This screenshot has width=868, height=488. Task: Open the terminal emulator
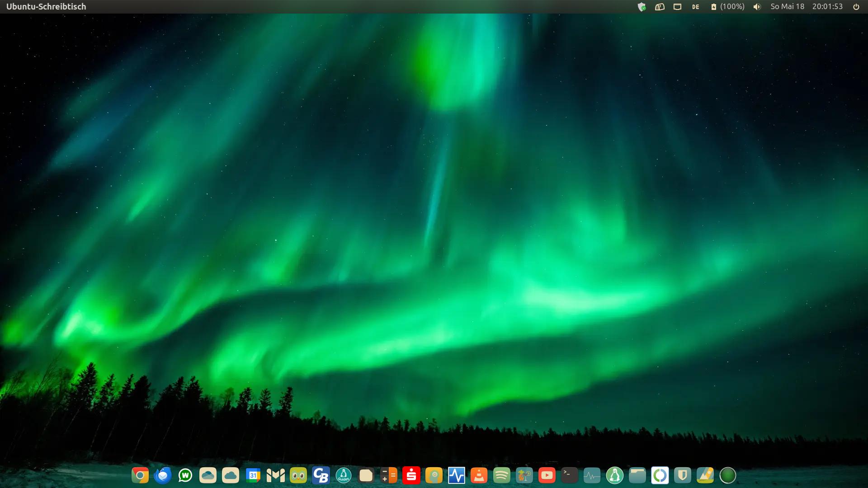pos(570,475)
